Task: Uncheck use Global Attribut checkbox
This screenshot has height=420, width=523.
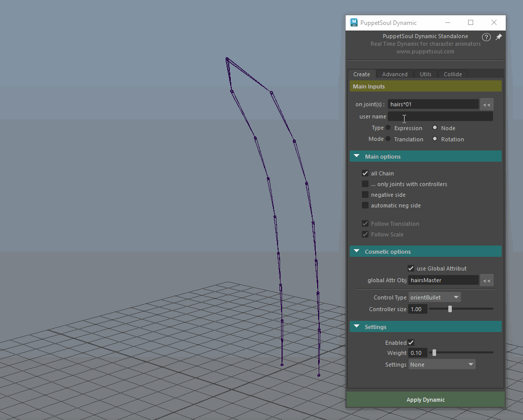Action: [411, 268]
